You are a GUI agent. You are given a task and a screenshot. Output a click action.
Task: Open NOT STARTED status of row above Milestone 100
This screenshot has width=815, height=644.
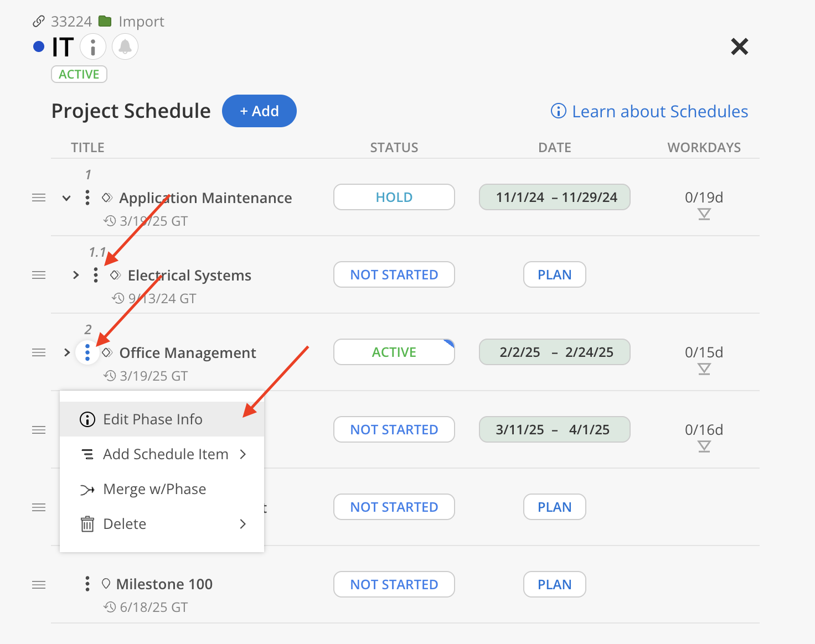[394, 507]
